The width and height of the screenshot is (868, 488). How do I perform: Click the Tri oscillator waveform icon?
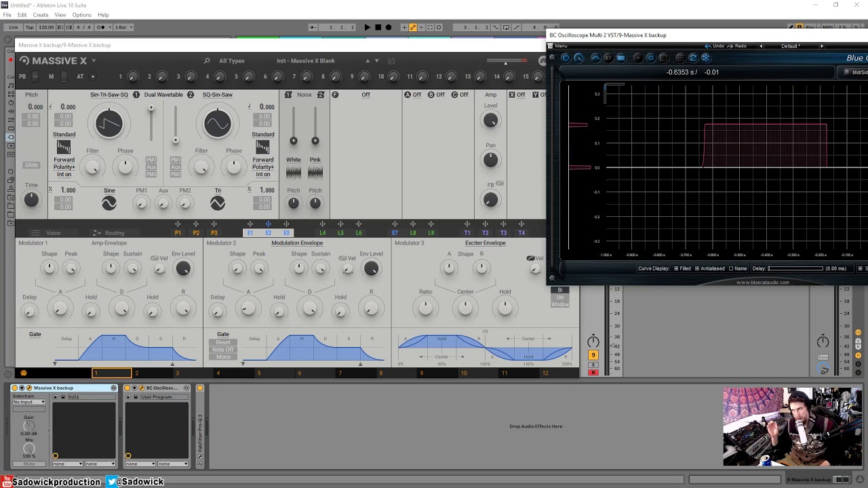coord(218,203)
